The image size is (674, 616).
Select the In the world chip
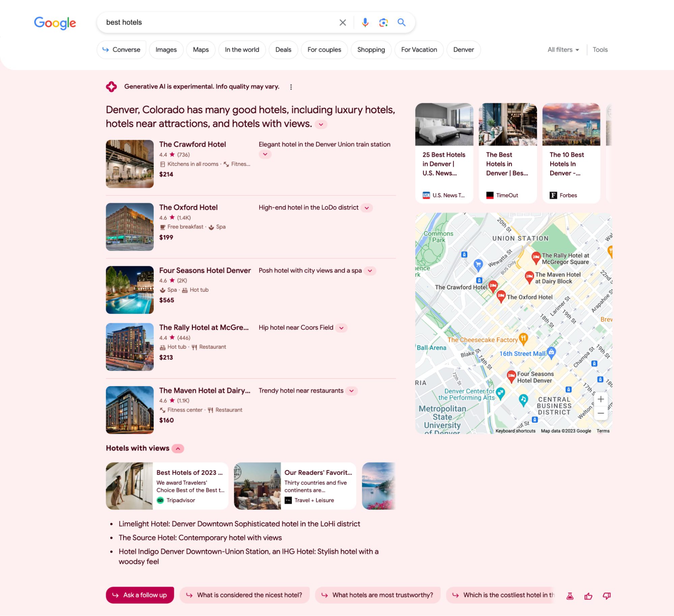pyautogui.click(x=242, y=50)
